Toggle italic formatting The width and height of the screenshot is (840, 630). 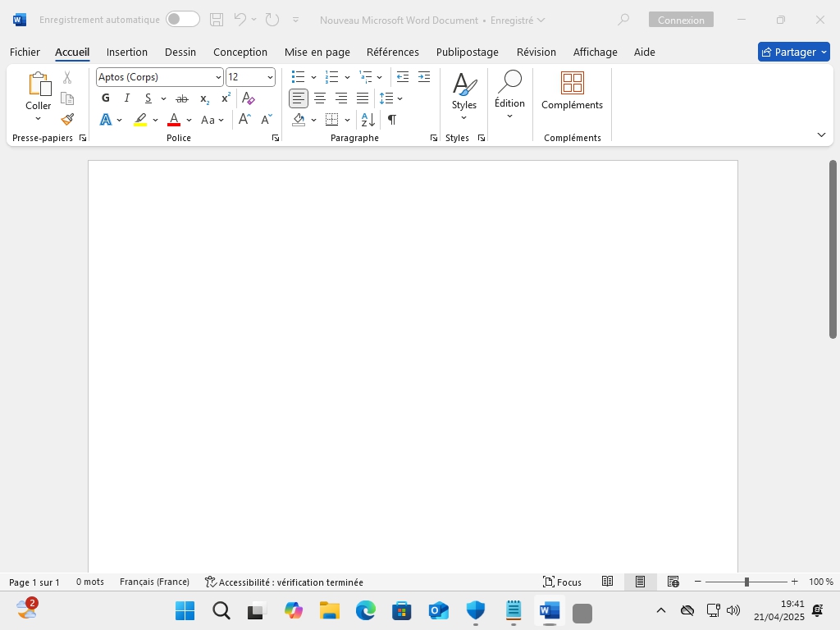127,98
